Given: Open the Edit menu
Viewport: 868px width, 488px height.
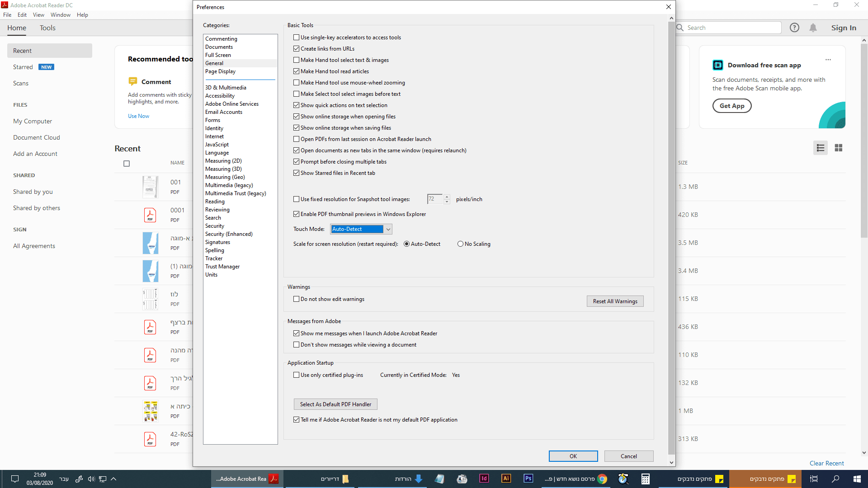Looking at the screenshot, I should (x=22, y=15).
